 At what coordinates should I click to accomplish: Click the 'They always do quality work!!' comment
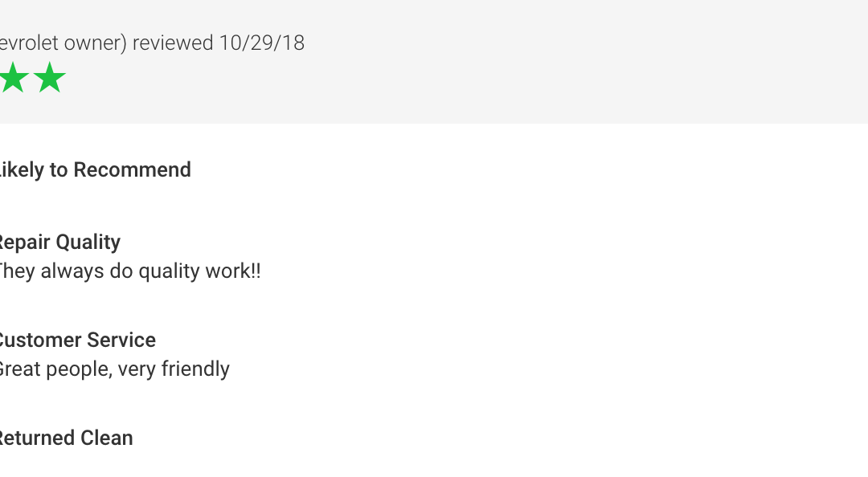[129, 271]
